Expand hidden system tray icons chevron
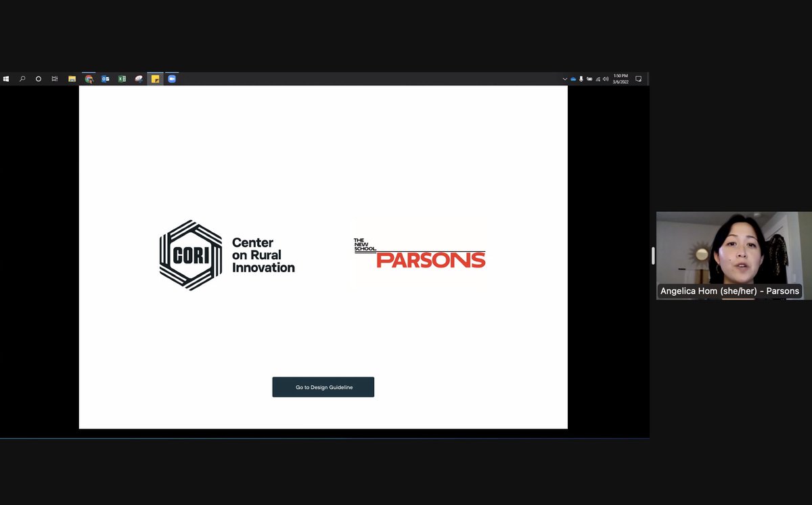This screenshot has height=505, width=812. click(565, 79)
